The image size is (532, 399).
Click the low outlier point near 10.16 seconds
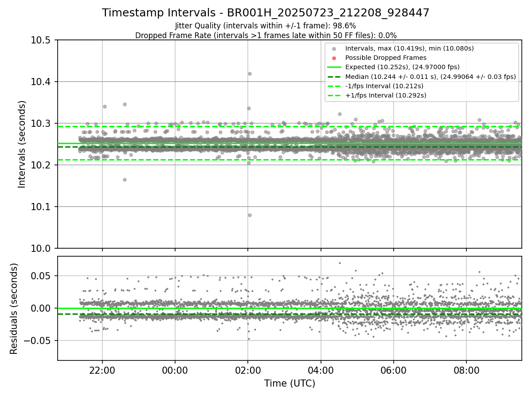click(125, 180)
